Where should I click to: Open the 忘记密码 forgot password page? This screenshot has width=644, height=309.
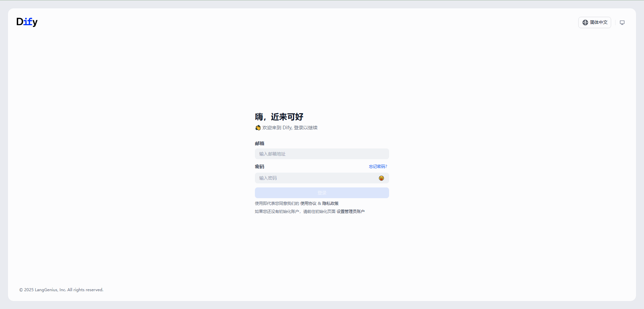point(377,166)
